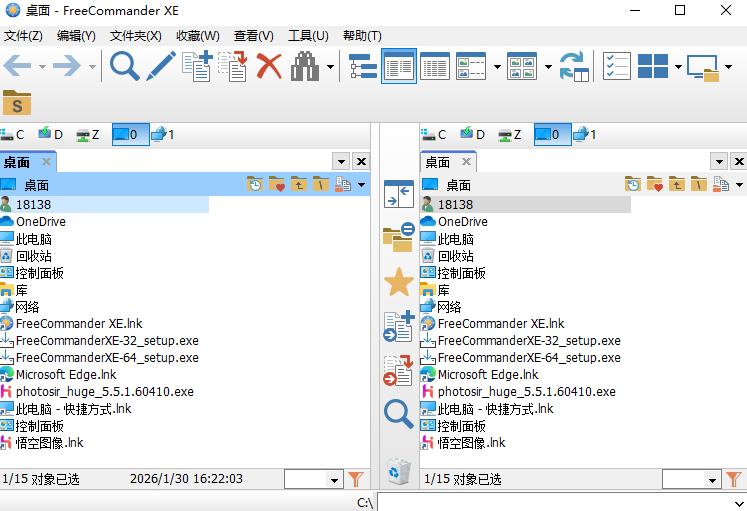Close the left panel 桌面 tab
The height and width of the screenshot is (511, 747).
[x=46, y=161]
